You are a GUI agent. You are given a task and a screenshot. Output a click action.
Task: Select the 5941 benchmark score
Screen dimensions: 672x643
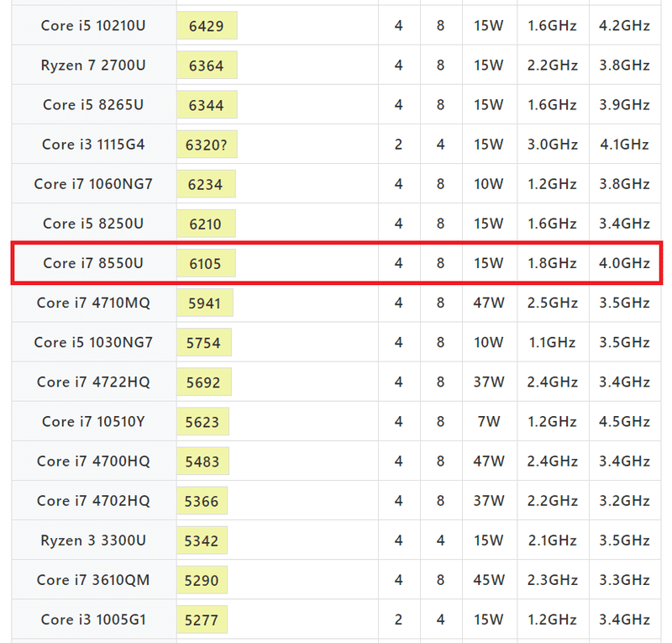[x=204, y=303]
